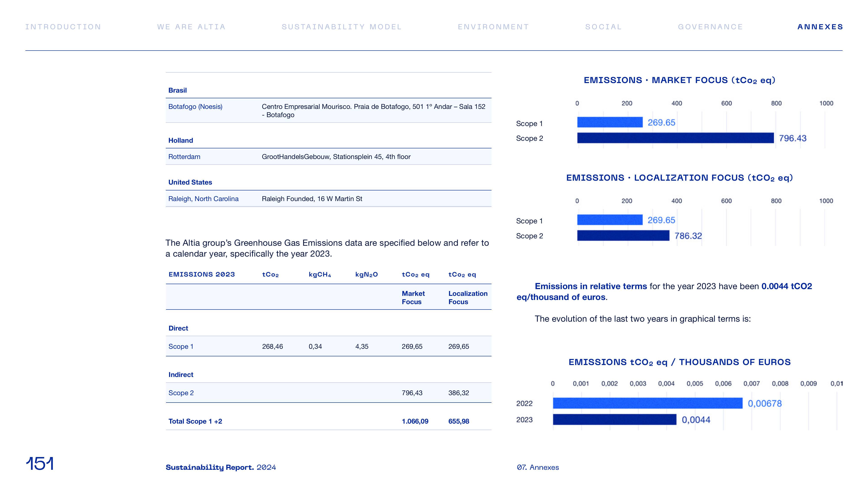This screenshot has height=488, width=868.
Task: Click the Raleigh, North Carolina entry
Action: 204,199
